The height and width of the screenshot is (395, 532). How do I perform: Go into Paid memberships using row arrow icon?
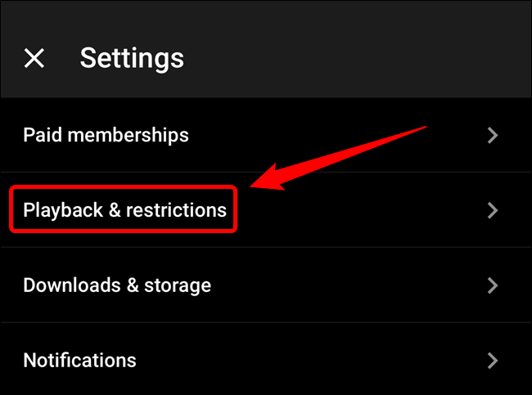(x=492, y=135)
